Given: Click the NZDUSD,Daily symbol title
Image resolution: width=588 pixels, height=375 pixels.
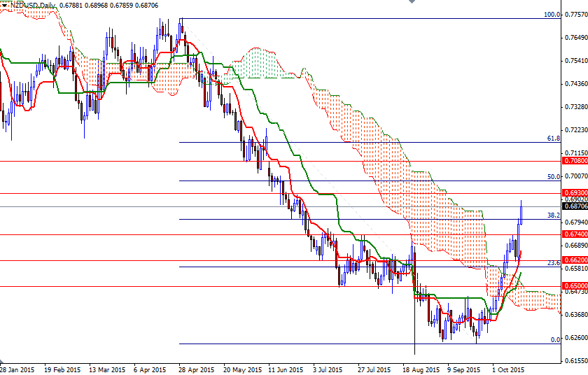Looking at the screenshot, I should point(34,5).
